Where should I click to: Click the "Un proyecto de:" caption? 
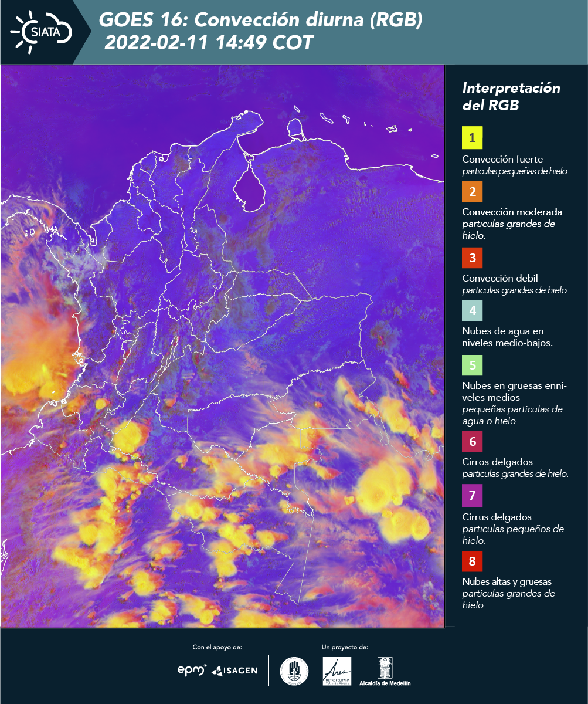point(345,647)
